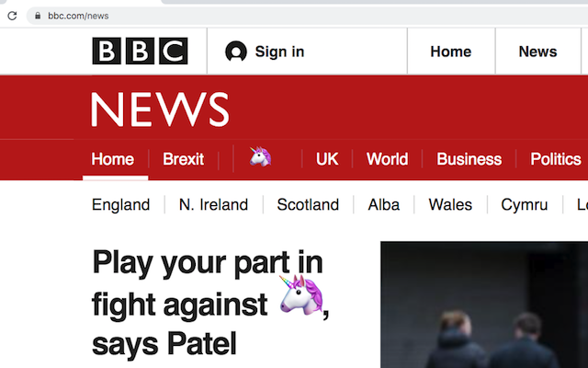Open the World news tab

tap(387, 159)
